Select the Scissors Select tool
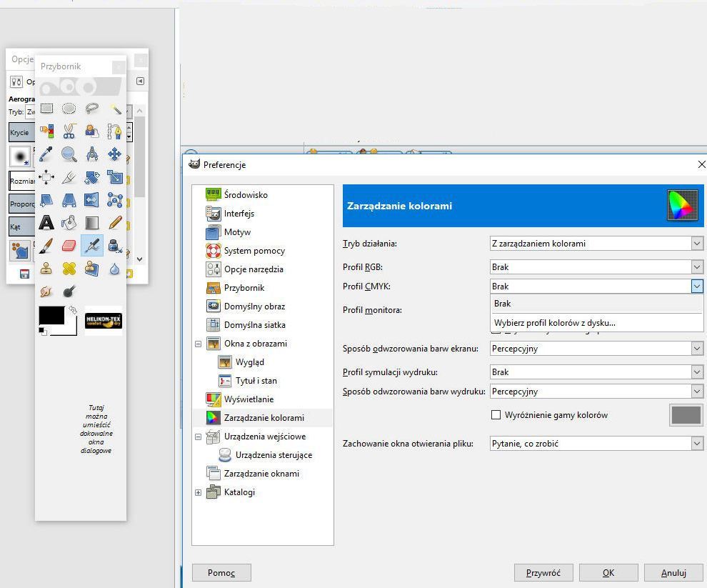Viewport: 707px width, 588px height. point(69,131)
